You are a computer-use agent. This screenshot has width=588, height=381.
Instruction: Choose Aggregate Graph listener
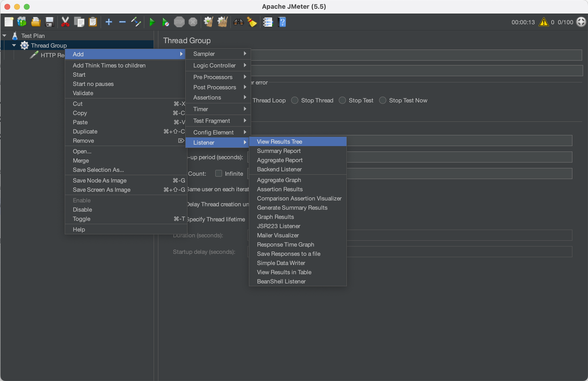click(298, 180)
